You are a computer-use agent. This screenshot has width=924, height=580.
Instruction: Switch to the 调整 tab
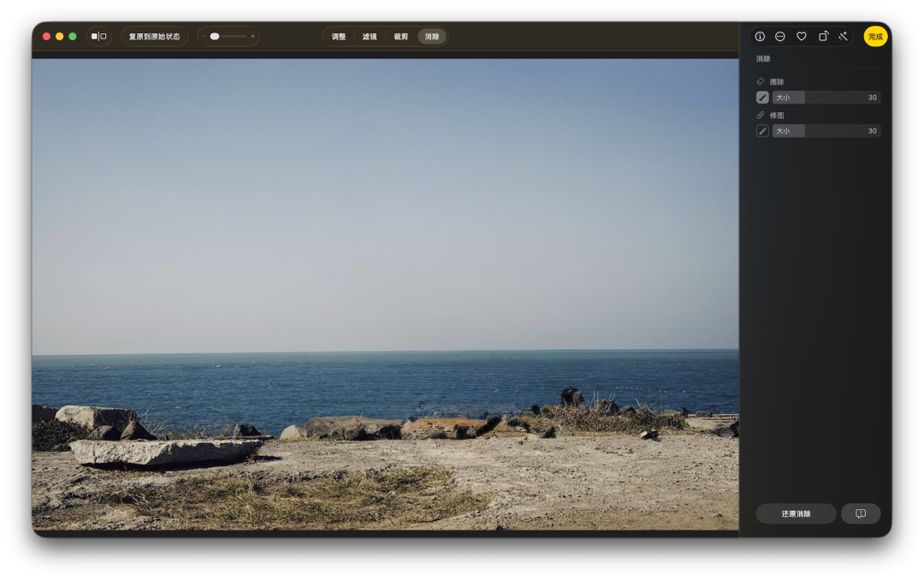(339, 37)
